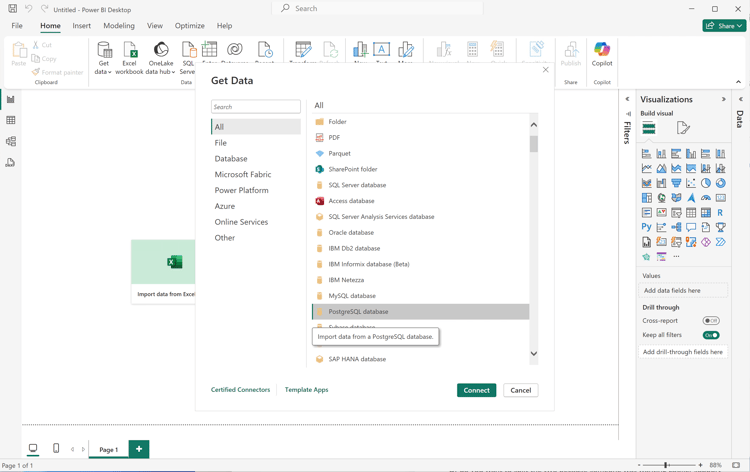This screenshot has width=750, height=472.
Task: Toggle Keep all filters switch
Action: [x=711, y=335]
